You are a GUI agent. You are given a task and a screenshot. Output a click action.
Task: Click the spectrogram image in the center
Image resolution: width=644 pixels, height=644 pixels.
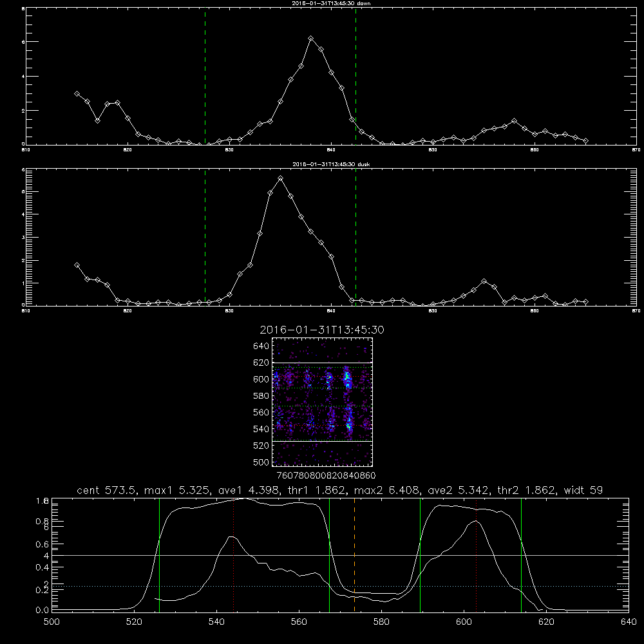point(322,402)
